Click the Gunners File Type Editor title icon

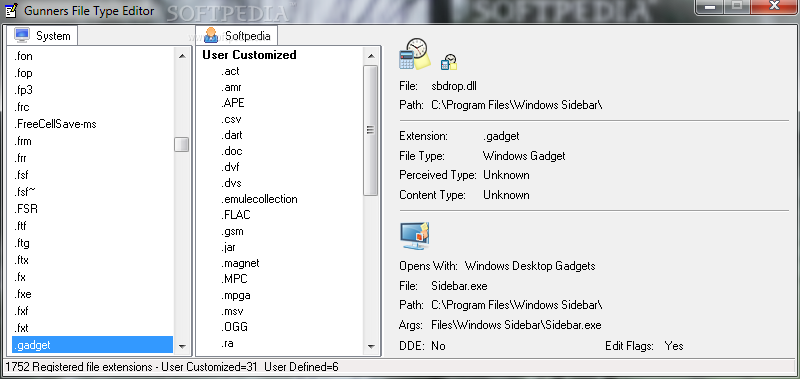[x=11, y=10]
